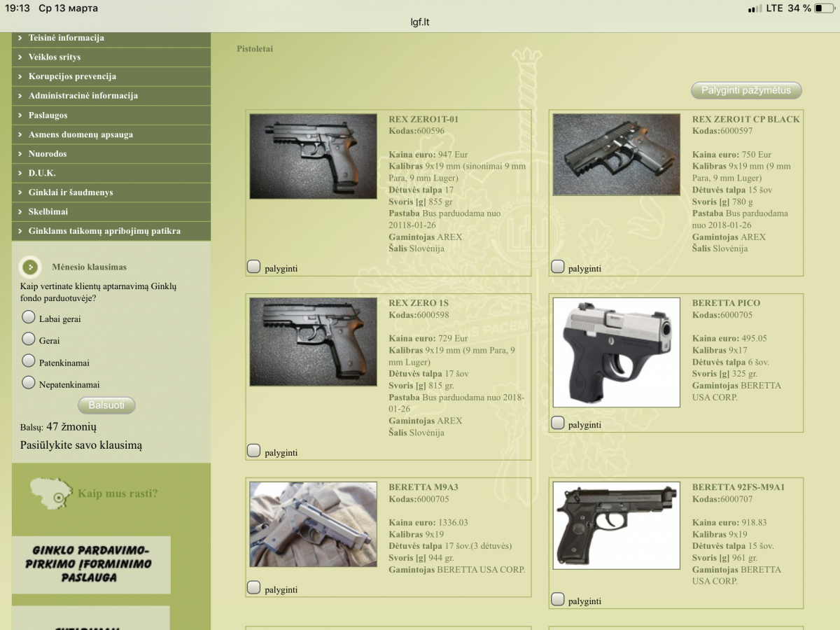
Task: Tap the cellular signal bars icon
Action: coord(755,8)
